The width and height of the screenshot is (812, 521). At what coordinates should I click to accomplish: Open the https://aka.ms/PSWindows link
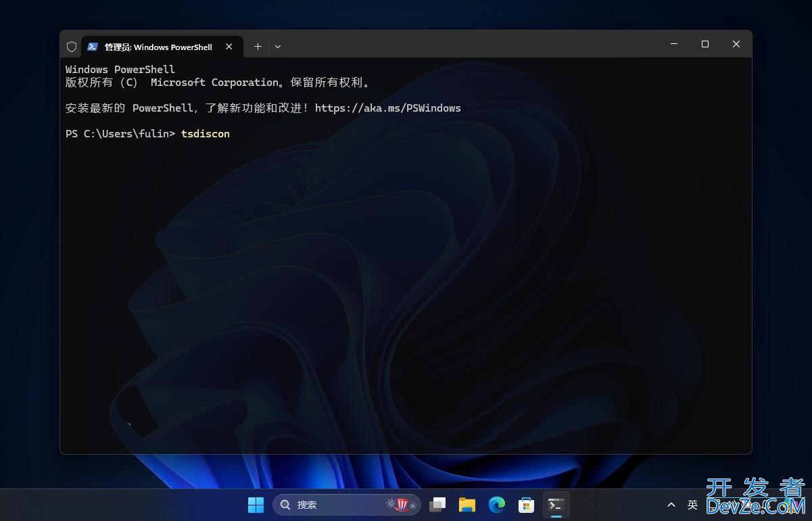[388, 108]
